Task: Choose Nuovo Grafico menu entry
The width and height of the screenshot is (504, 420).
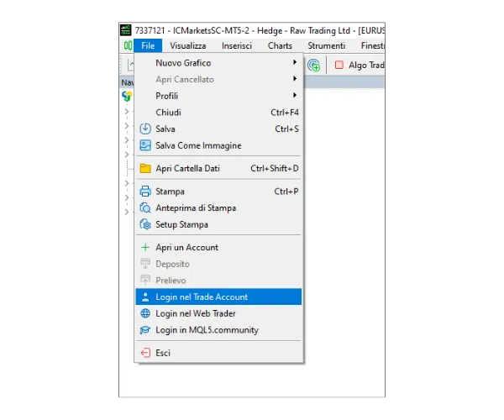Action: 218,63
